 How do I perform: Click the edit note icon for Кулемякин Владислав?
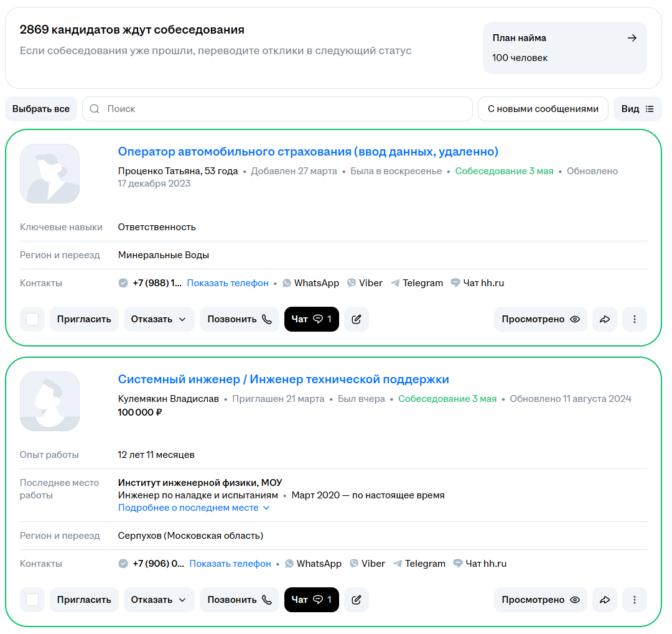tap(357, 600)
